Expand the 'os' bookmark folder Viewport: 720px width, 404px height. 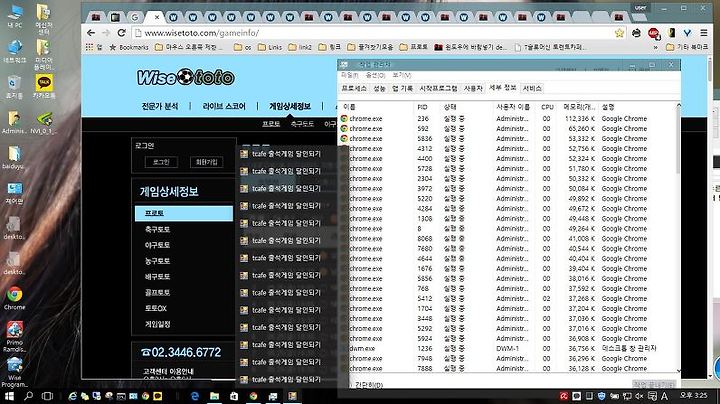[243, 47]
